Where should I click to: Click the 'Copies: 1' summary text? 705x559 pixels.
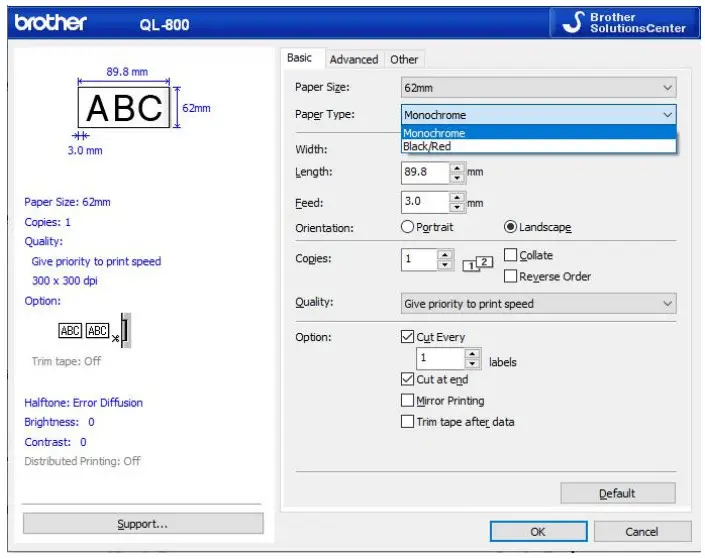[48, 222]
